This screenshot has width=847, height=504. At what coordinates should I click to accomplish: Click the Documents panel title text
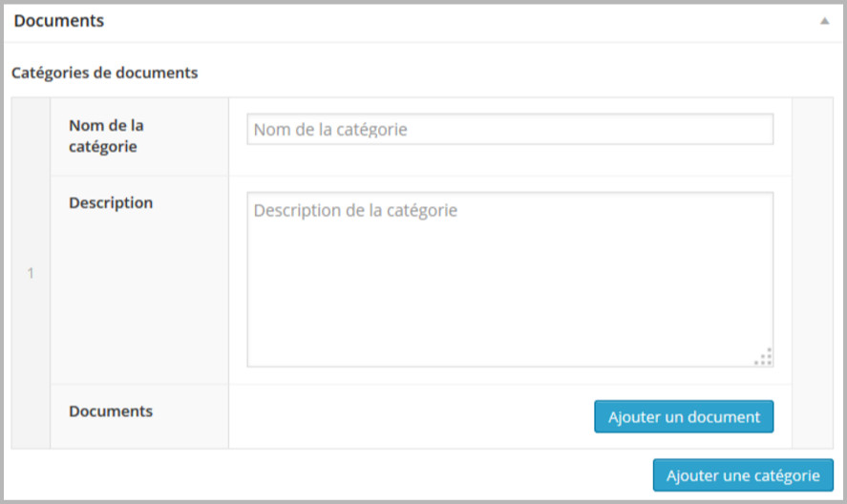(x=59, y=21)
